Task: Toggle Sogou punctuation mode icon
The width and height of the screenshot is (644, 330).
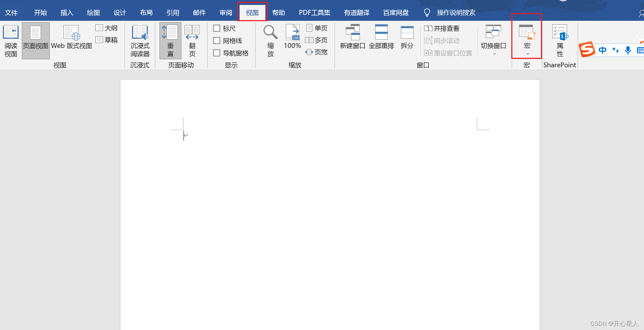Action: (x=615, y=50)
